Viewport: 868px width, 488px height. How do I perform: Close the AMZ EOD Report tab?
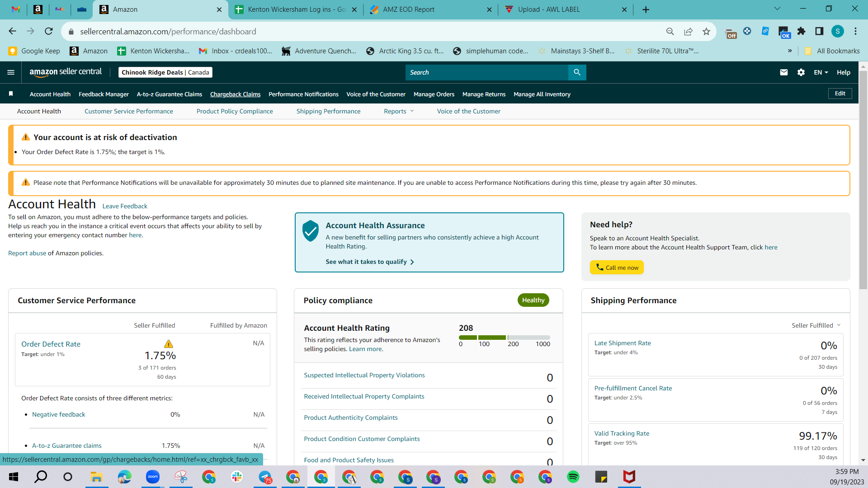click(x=489, y=9)
